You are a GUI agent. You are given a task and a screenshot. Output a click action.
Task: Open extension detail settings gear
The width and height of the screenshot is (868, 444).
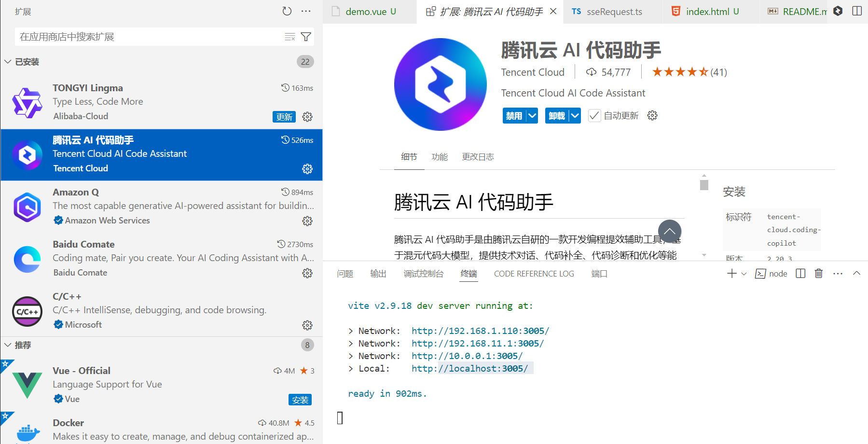(x=652, y=115)
